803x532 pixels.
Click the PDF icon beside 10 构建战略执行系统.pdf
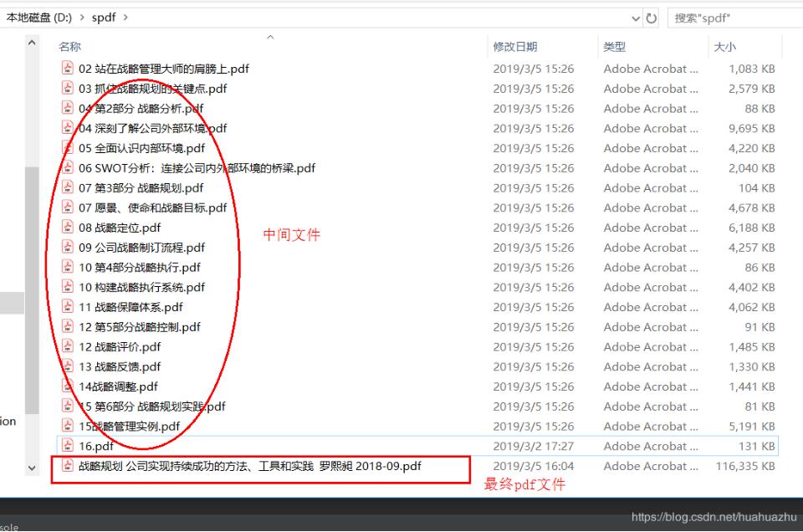click(x=68, y=287)
